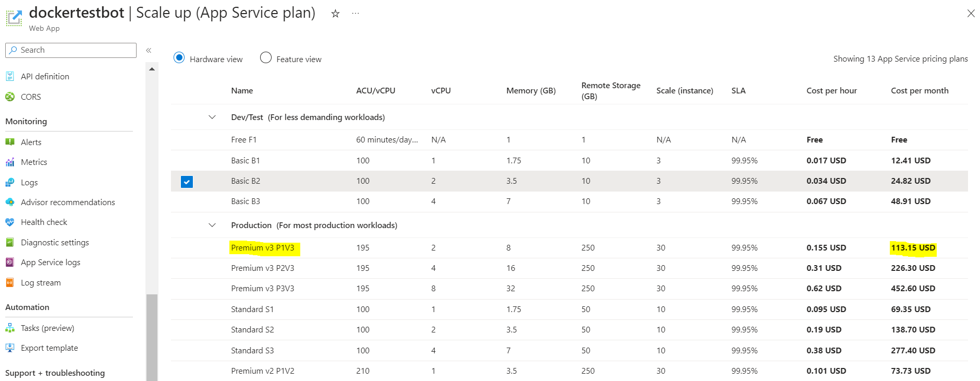Click the dockertestbot Web App icon

pos(14,18)
